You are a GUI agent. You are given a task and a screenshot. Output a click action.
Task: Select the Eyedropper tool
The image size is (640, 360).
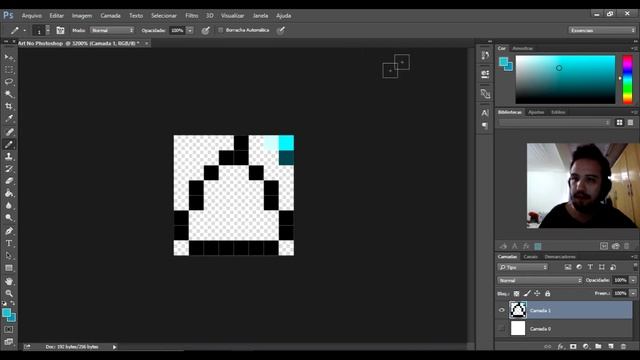click(9, 119)
